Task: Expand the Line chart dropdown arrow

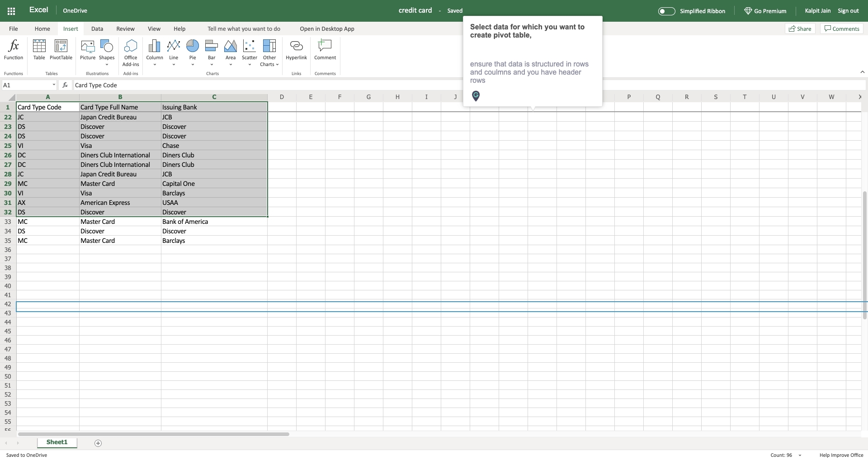Action: (x=174, y=65)
